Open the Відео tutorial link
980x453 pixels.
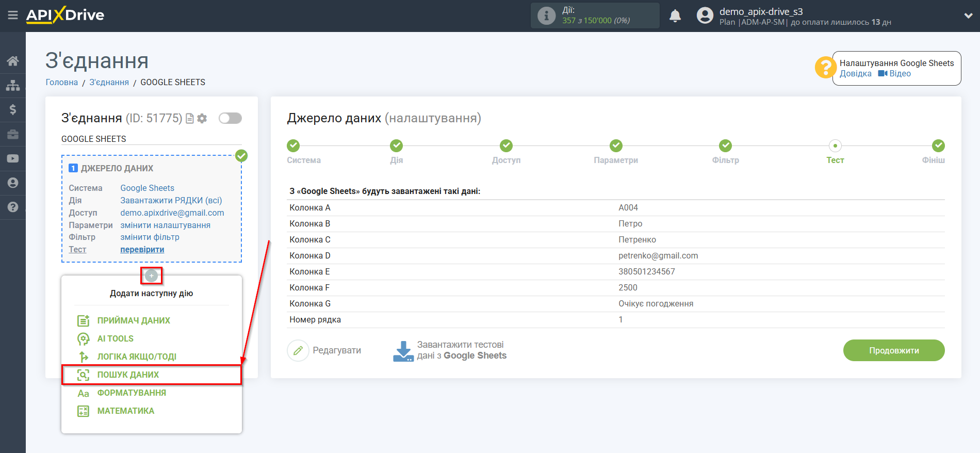click(x=895, y=73)
